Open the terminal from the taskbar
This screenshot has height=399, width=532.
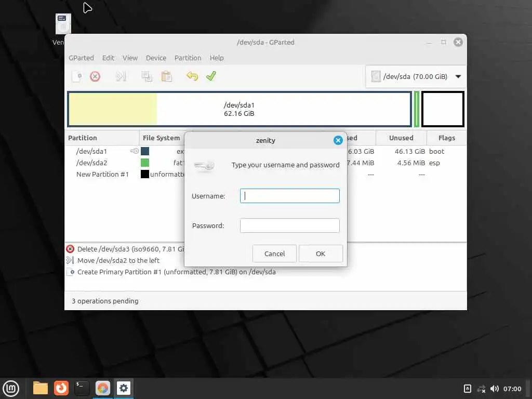pyautogui.click(x=82, y=388)
